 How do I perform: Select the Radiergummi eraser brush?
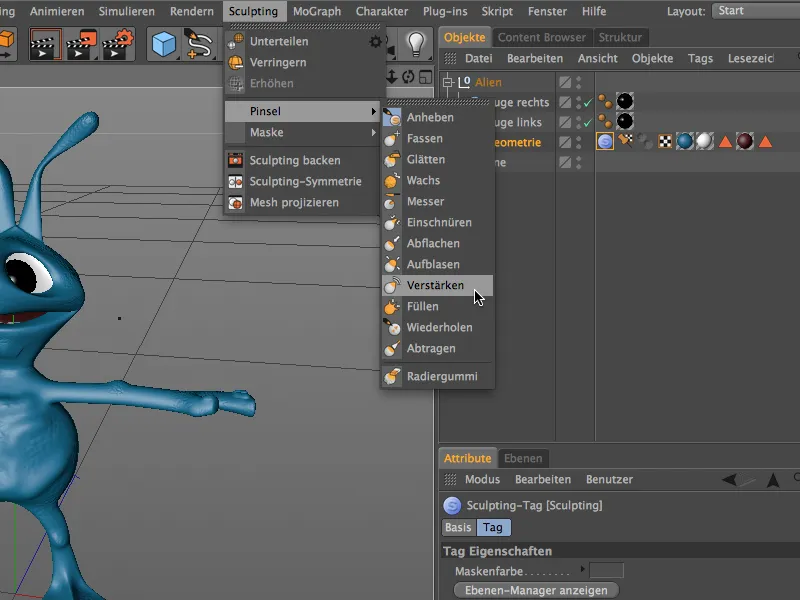(438, 377)
